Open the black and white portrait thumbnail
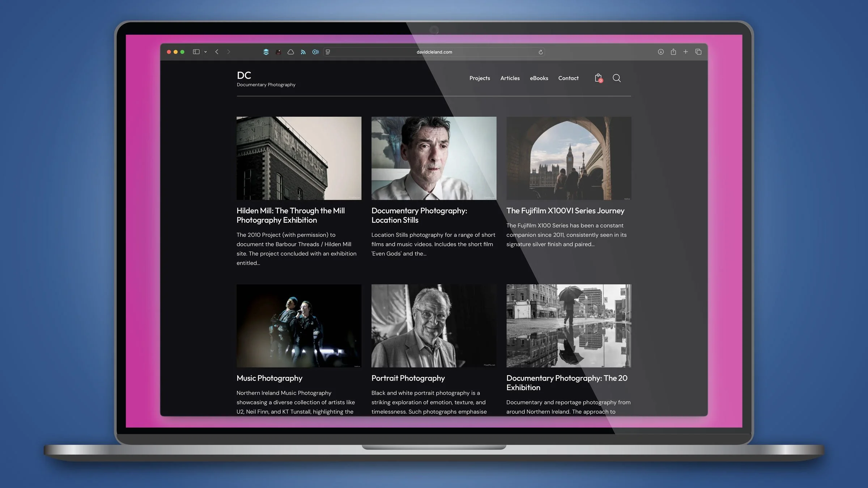 coord(434,326)
